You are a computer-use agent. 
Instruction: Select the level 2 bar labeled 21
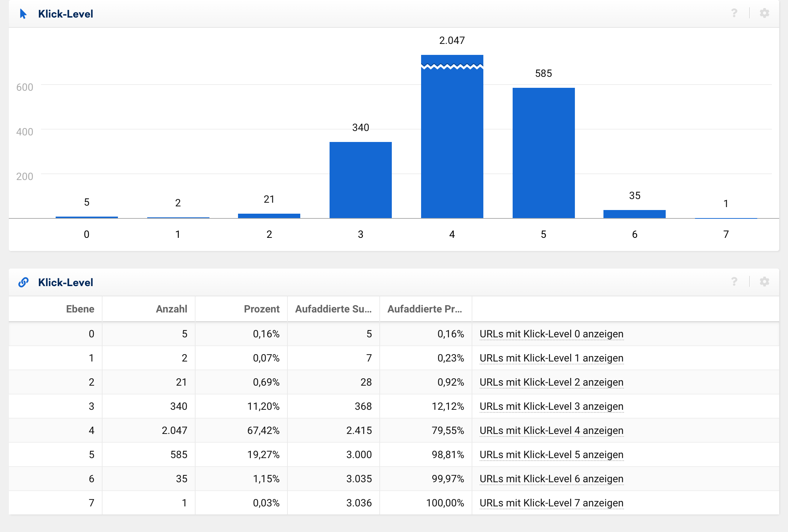coord(269,216)
